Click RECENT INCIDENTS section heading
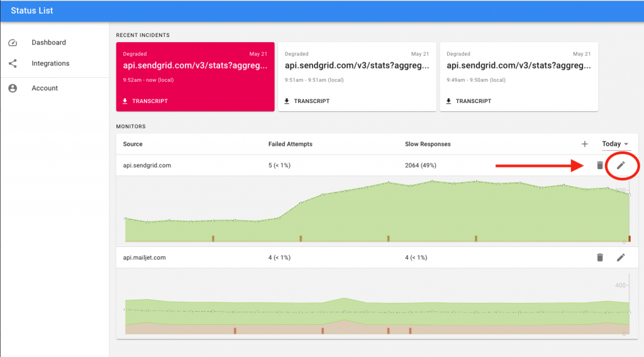The width and height of the screenshot is (644, 357). click(143, 35)
